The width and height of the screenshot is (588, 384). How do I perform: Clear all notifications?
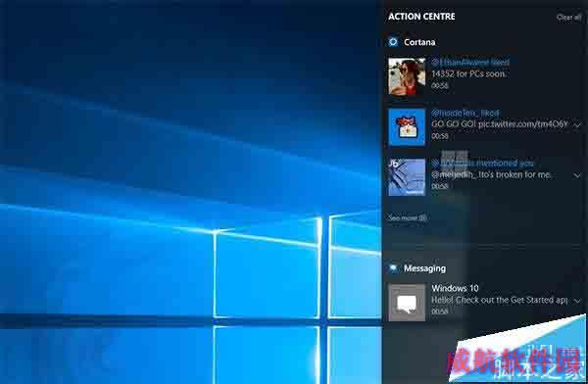[568, 17]
